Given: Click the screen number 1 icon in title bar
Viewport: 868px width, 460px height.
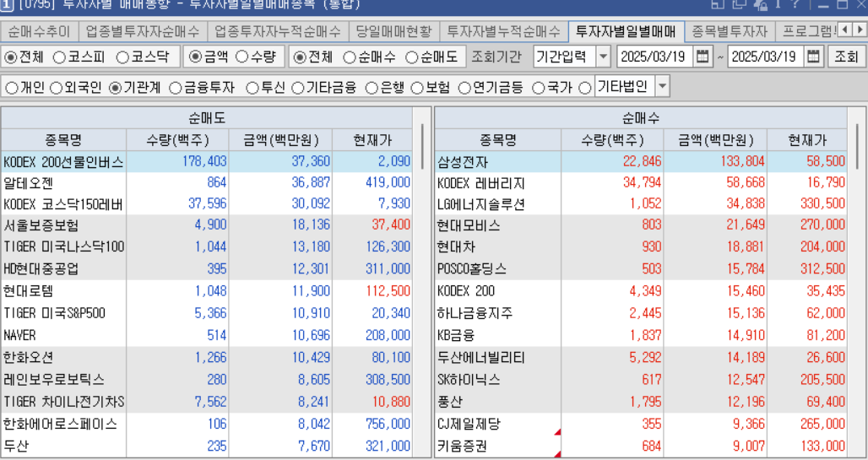Looking at the screenshot, I should (x=7, y=5).
